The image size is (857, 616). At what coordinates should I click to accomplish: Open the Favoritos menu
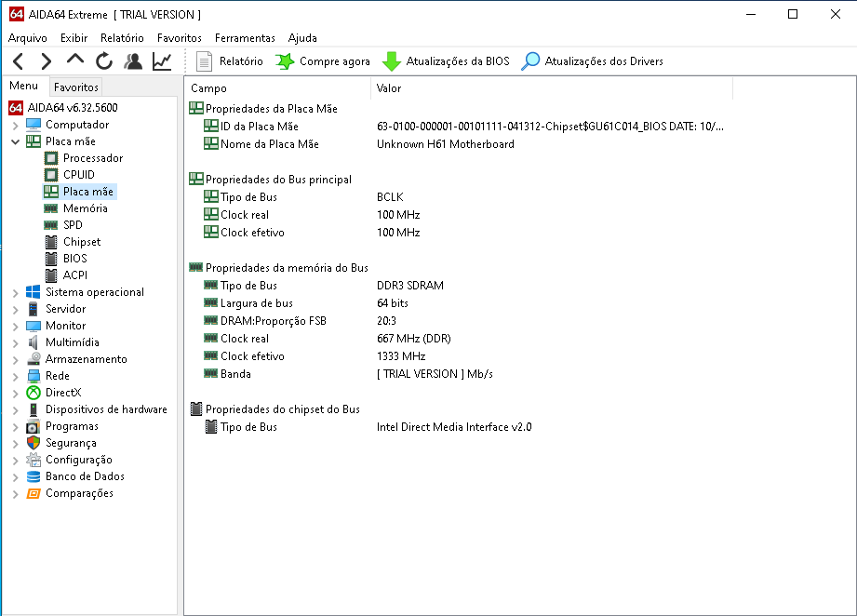click(180, 38)
